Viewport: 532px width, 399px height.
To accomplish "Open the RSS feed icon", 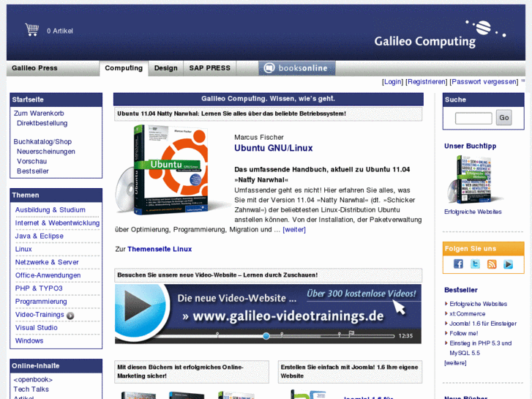I will pos(492,264).
